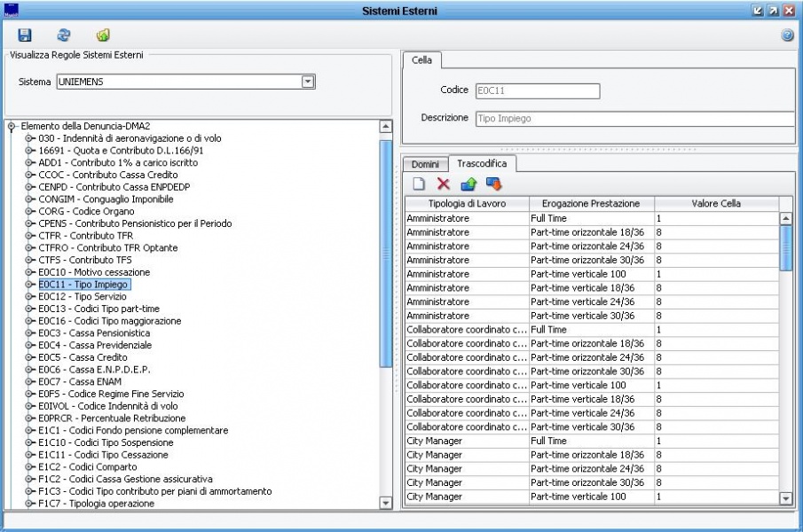
Task: Click the save floppy disk icon
Action: (25, 35)
